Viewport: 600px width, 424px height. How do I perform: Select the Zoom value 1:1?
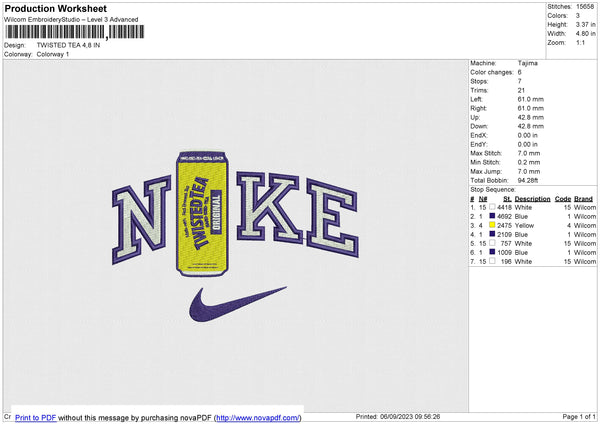point(580,42)
